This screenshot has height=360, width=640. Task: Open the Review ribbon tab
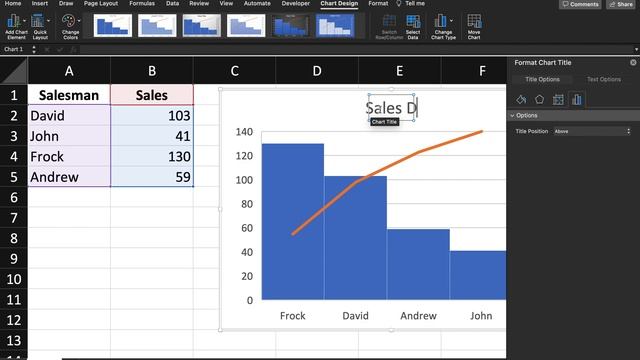[199, 3]
